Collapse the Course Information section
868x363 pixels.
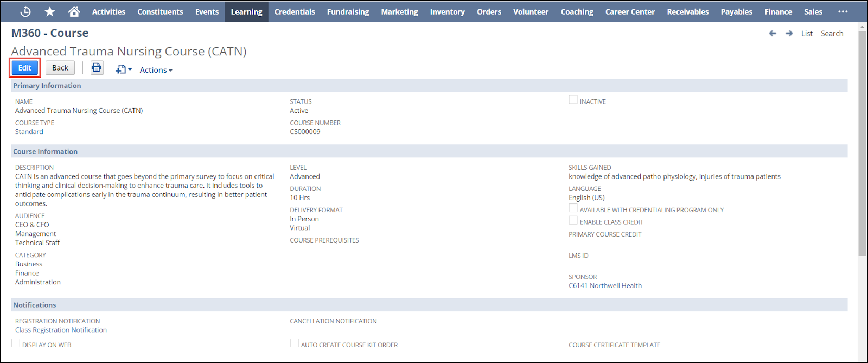tap(46, 151)
